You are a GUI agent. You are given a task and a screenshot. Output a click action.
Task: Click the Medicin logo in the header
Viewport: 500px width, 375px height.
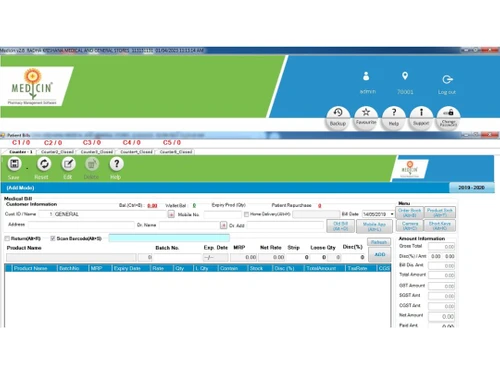point(32,87)
